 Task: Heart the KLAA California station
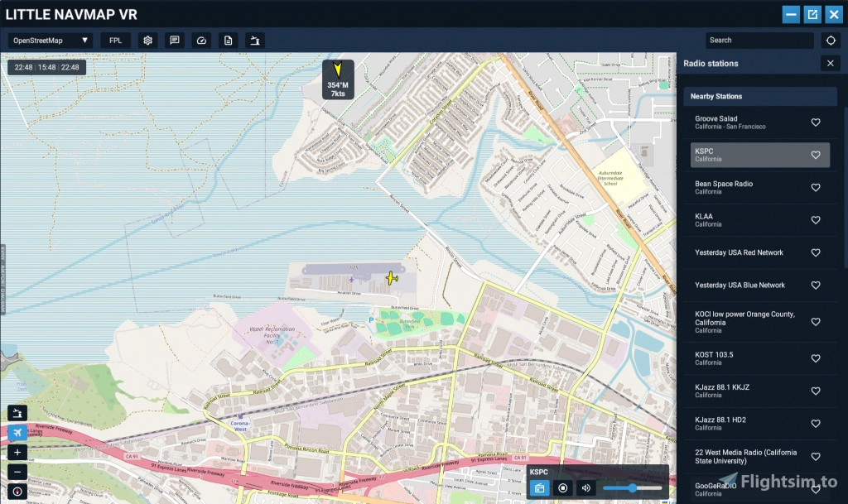(816, 219)
